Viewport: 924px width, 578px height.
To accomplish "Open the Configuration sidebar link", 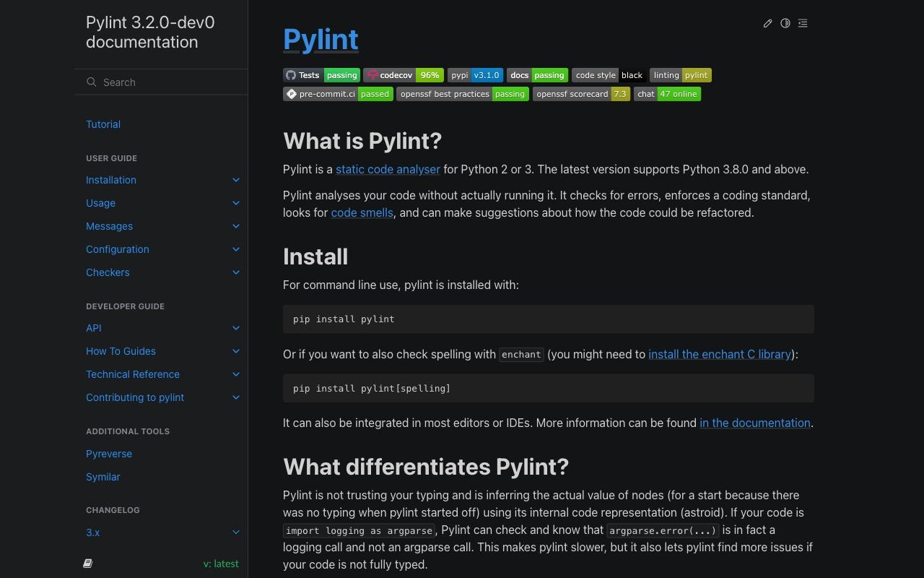I will coord(118,249).
